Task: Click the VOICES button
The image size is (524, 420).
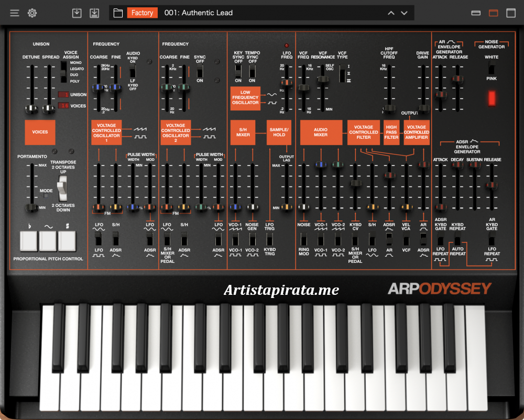Action: tap(40, 132)
